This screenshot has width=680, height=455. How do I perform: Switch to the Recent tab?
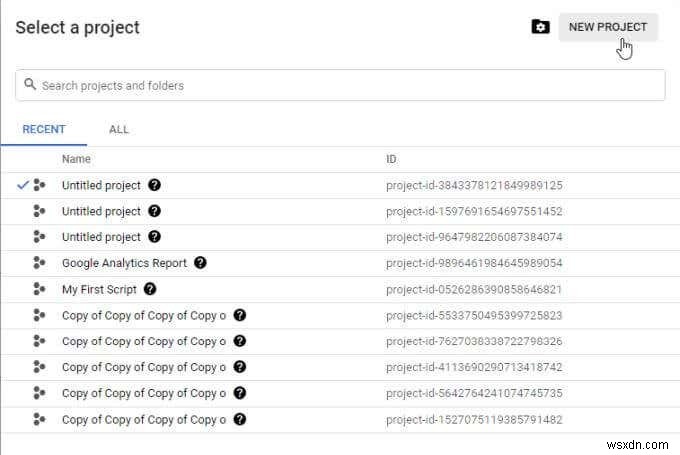[44, 129]
